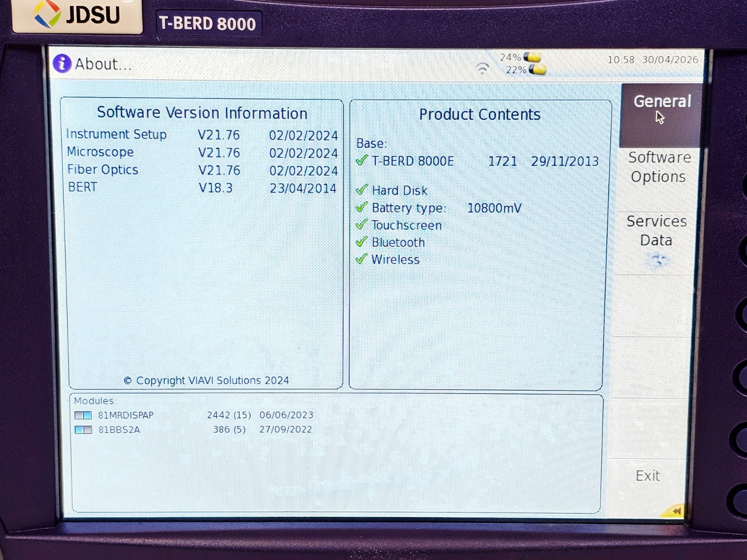Click the Hard Disk label
Screen dimensions: 747x560
(400, 190)
